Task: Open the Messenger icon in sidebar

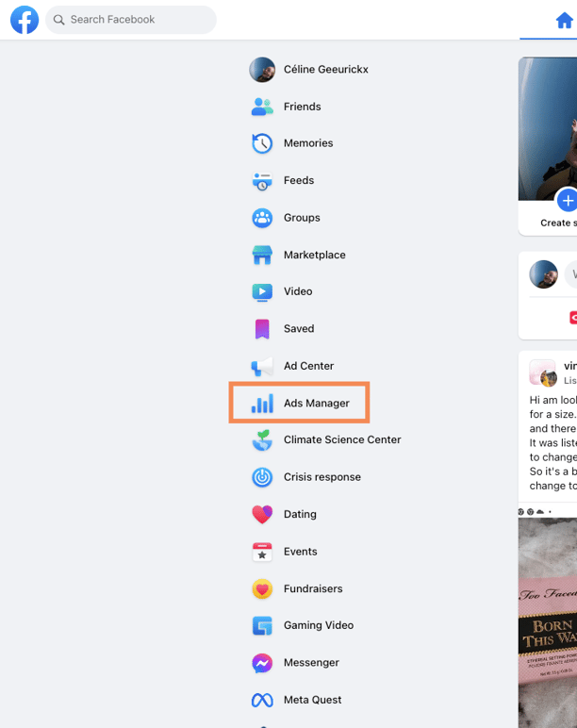Action: 262,663
